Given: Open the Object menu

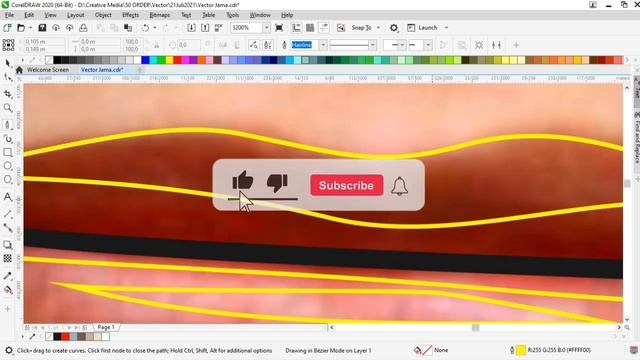Looking at the screenshot, I should click(x=103, y=15).
